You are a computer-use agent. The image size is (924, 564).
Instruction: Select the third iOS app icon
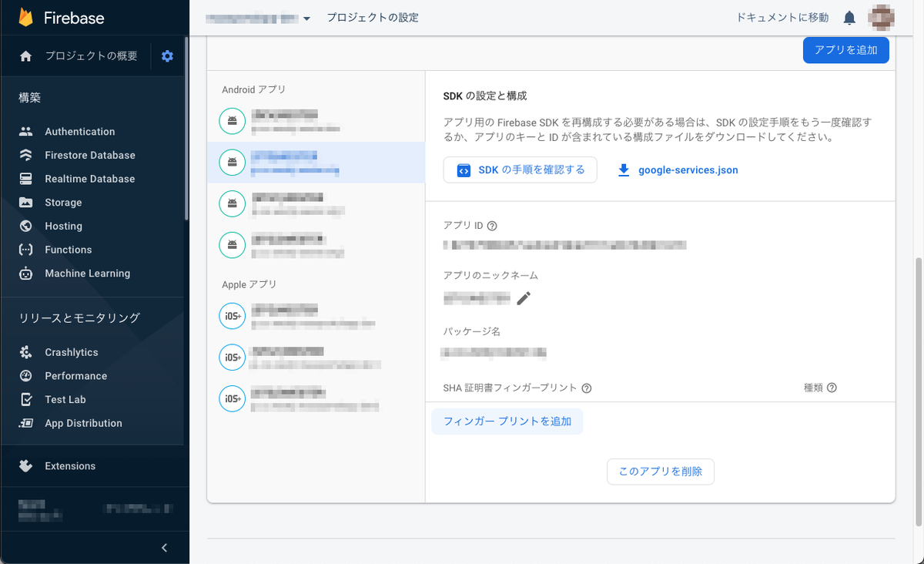[233, 398]
